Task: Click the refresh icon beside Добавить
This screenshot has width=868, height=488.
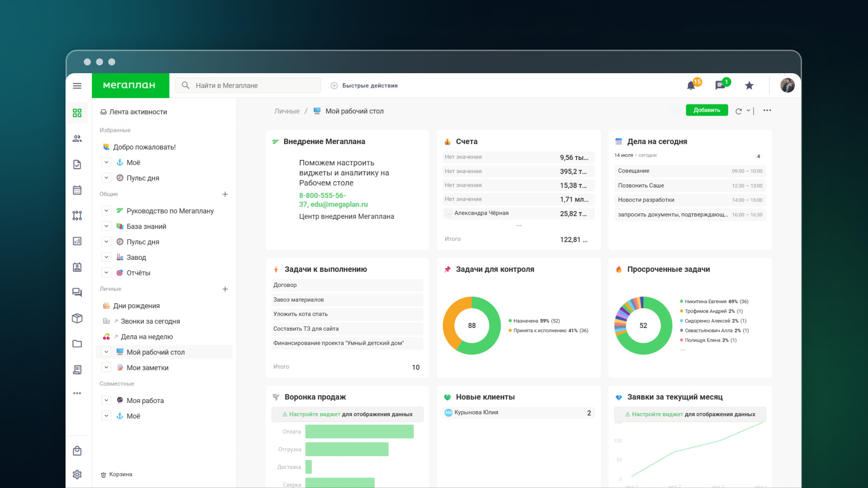Action: tap(738, 111)
